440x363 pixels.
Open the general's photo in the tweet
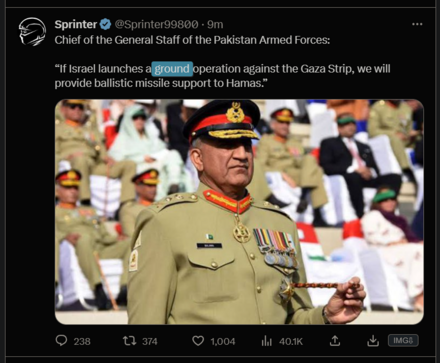click(x=239, y=212)
